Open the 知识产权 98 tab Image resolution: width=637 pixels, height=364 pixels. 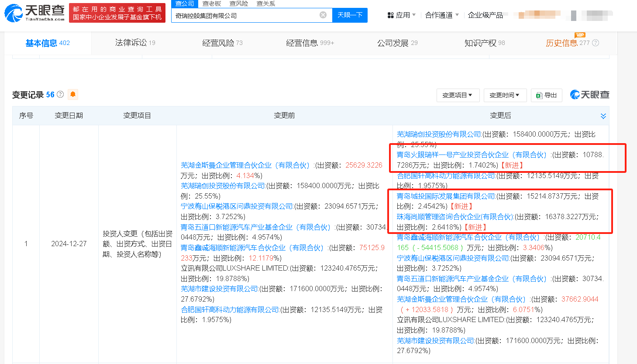485,43
